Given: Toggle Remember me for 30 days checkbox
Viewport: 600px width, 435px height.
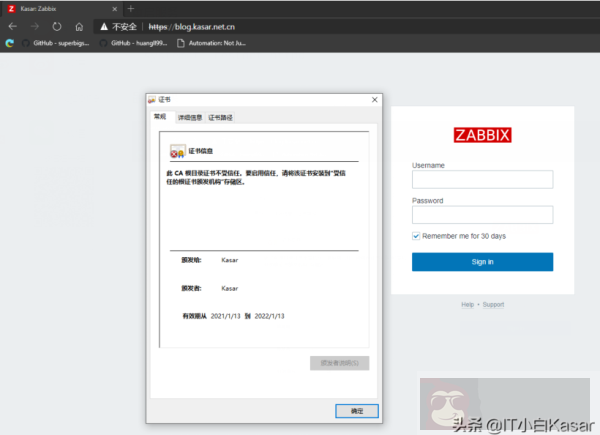Looking at the screenshot, I should (x=416, y=236).
